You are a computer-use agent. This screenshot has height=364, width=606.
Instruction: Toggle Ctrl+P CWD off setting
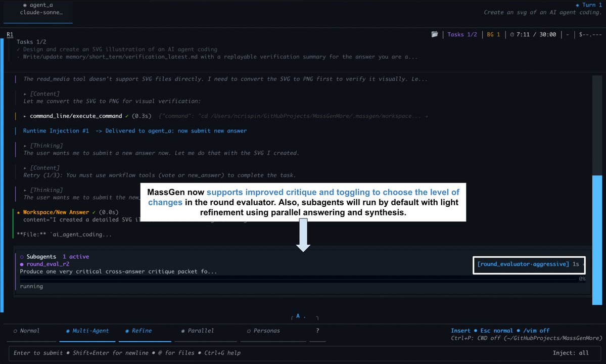tap(526, 338)
